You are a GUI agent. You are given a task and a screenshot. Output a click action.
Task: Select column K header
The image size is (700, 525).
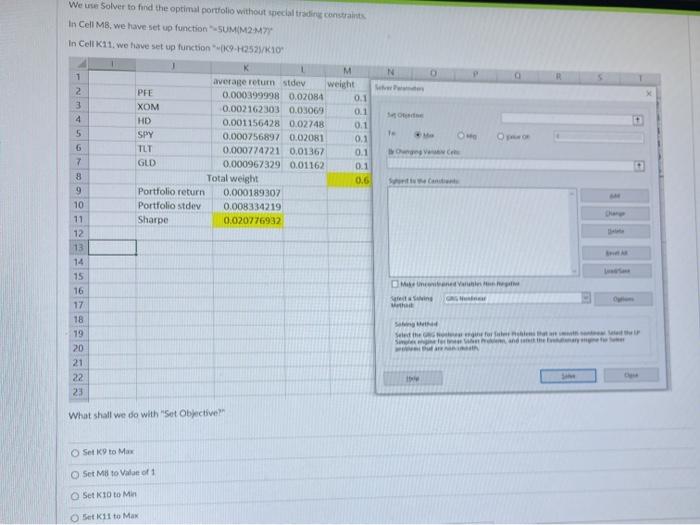246,68
